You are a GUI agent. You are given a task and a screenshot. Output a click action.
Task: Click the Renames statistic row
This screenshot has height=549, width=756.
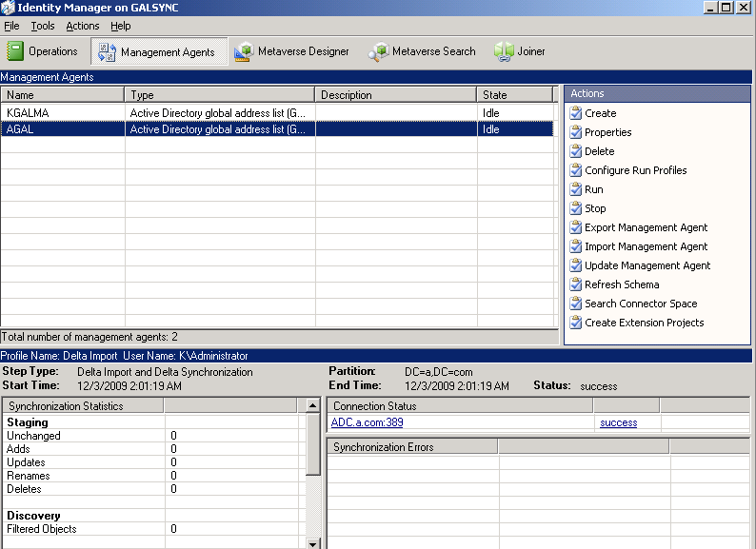point(153,476)
